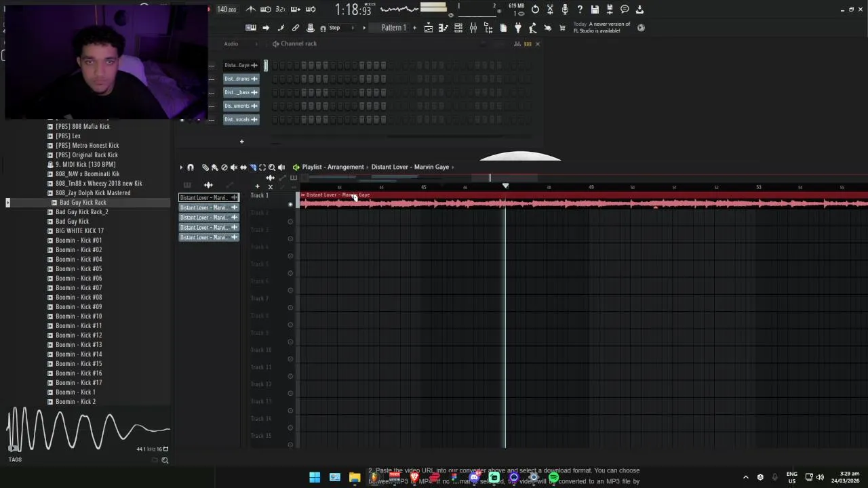
Task: Select the playlist pencil draw tool
Action: (x=205, y=167)
